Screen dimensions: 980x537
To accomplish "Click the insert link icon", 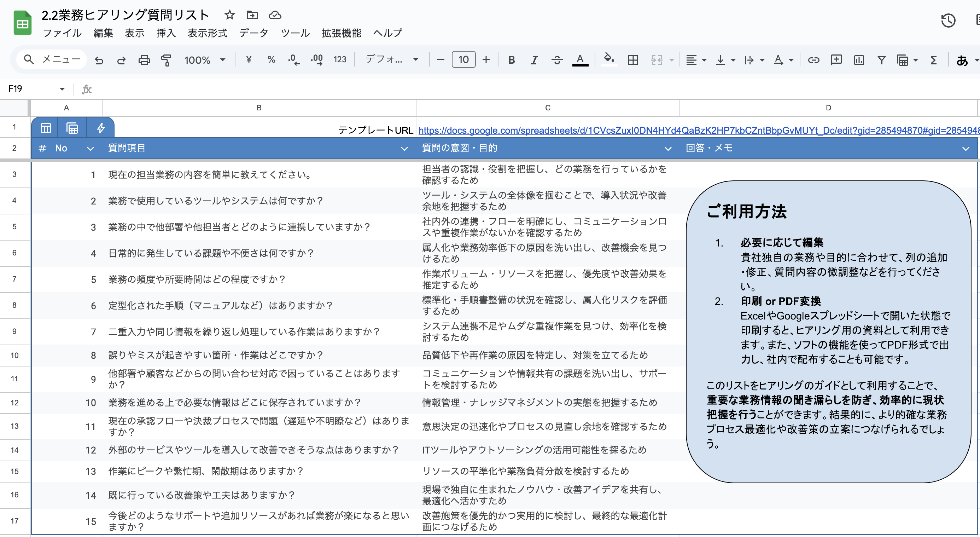I will 813,60.
